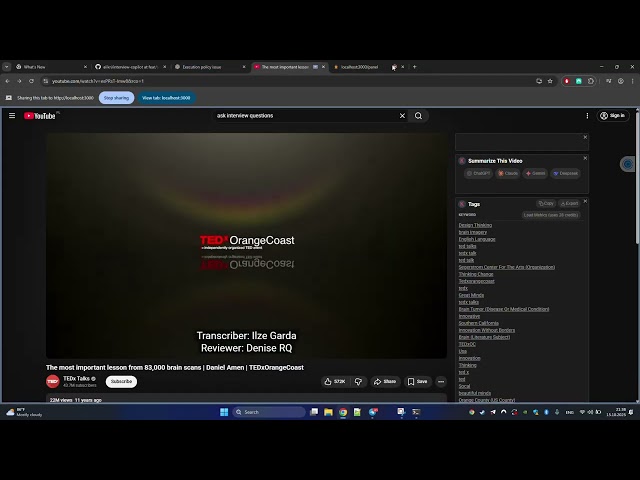Like the video with thumbs up

[x=335, y=382]
